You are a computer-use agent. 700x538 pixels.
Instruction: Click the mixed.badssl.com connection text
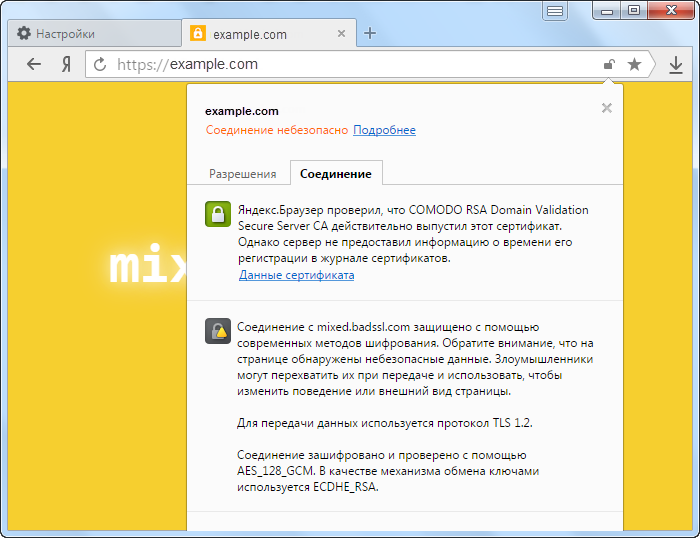(363, 327)
